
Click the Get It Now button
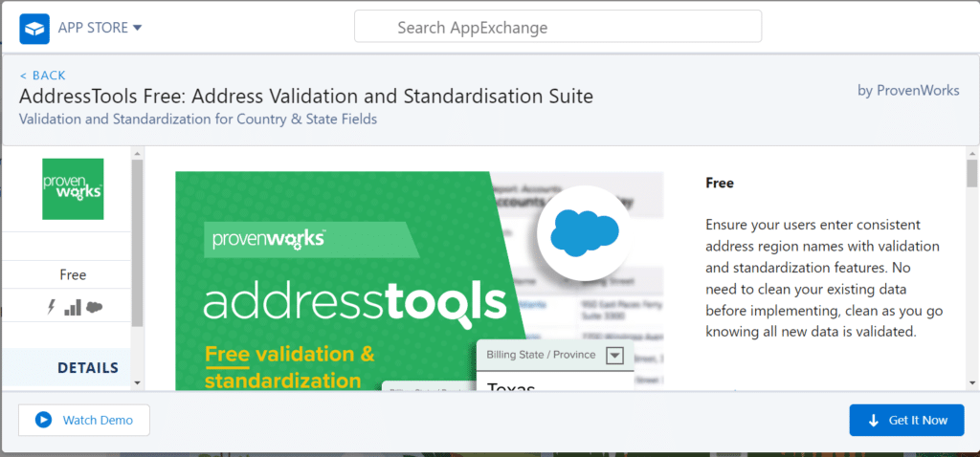906,420
